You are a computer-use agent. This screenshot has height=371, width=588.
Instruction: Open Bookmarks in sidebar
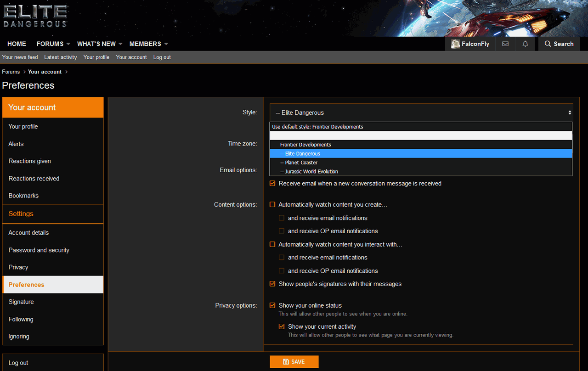53,196
